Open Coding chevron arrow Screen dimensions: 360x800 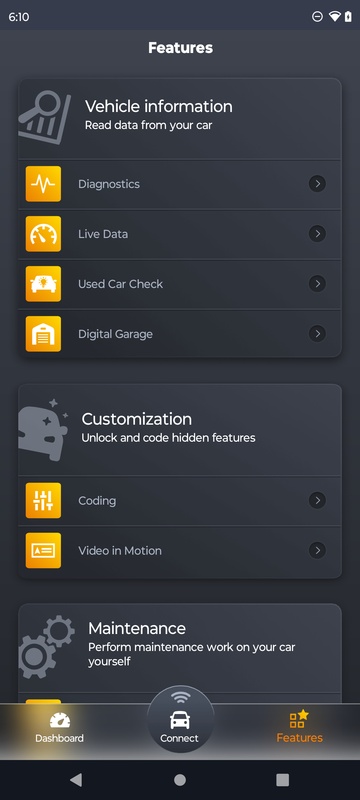click(317, 501)
